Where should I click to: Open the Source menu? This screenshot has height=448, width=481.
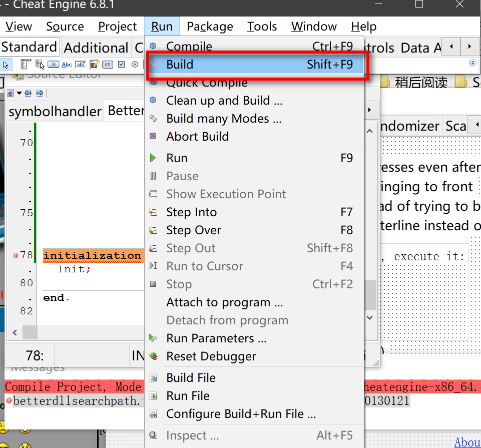tap(65, 27)
